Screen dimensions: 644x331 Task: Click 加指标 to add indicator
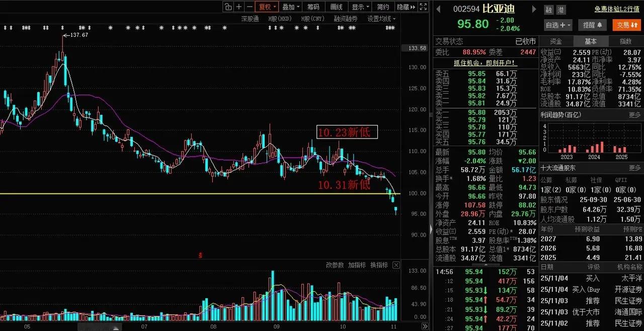(357, 265)
